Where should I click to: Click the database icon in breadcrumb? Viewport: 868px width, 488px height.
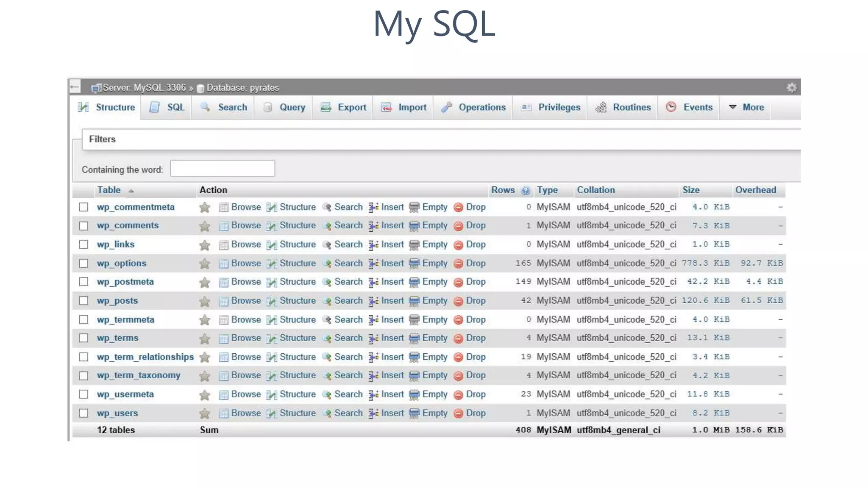(x=200, y=88)
